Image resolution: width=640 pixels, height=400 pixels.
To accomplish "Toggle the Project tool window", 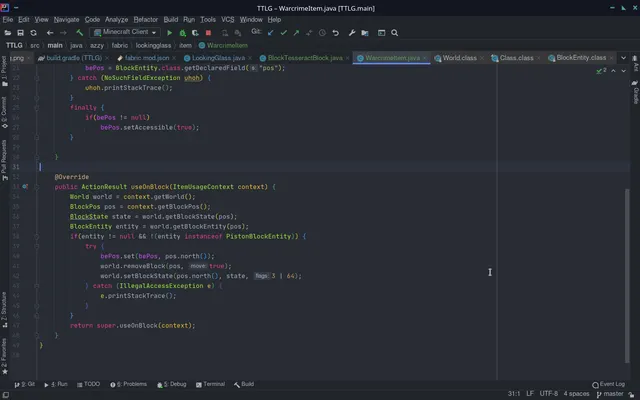I will coord(4,71).
